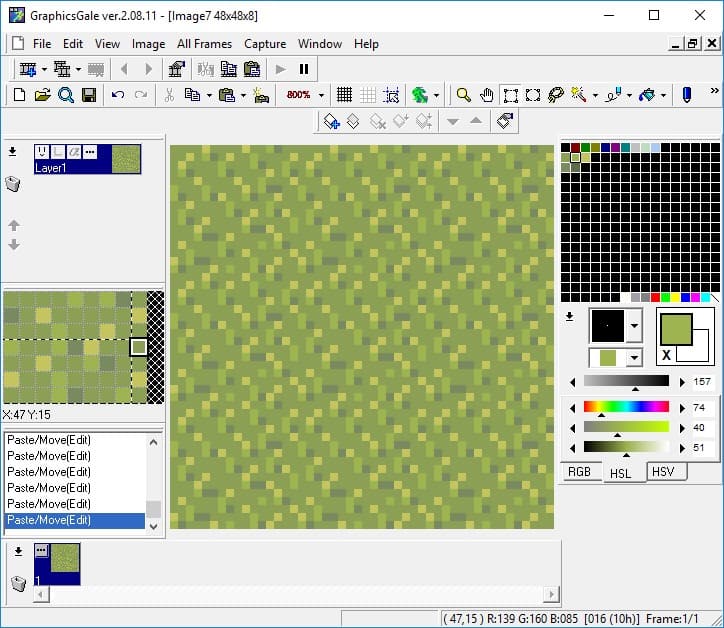Select the ellipse selection tool
The height and width of the screenshot is (628, 724).
(533, 95)
